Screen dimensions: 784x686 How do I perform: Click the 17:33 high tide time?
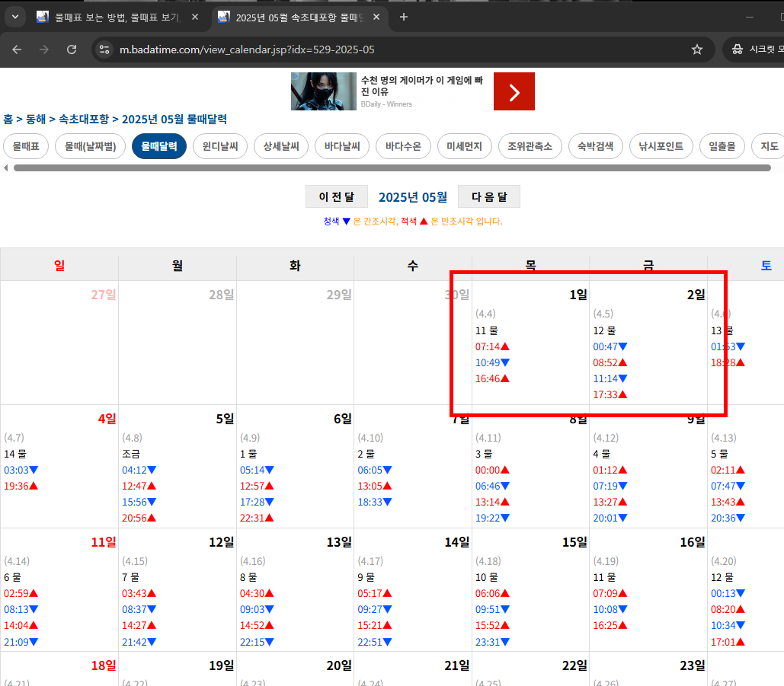(610, 394)
